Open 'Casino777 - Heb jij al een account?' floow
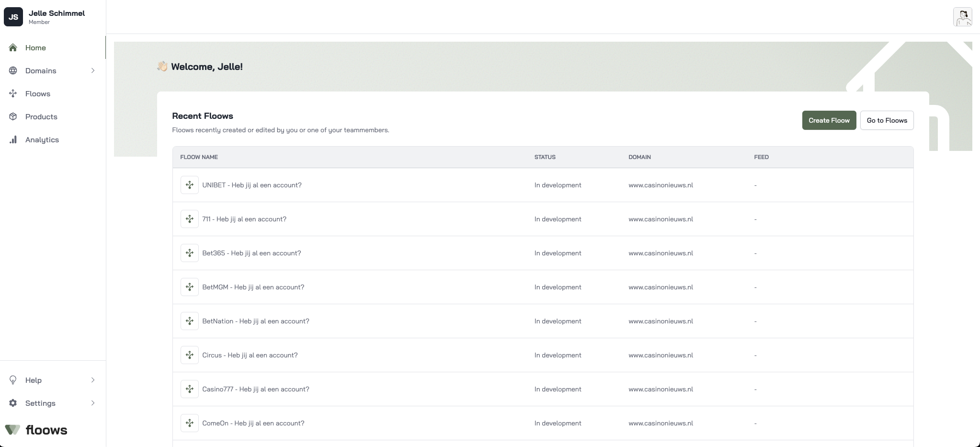 [x=256, y=389]
